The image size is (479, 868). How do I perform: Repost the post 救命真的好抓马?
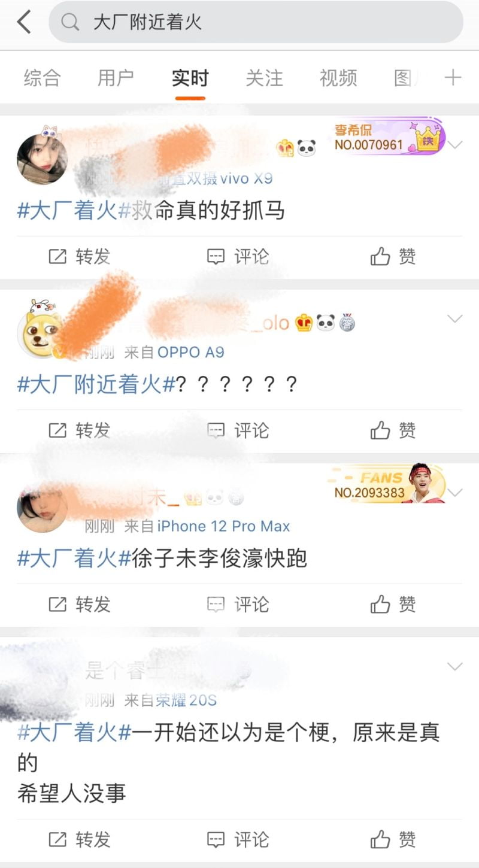(80, 257)
